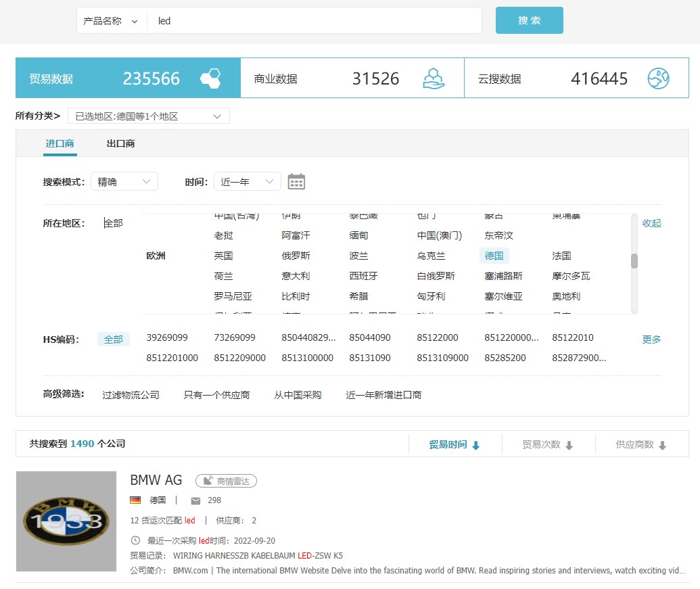Sort results by 贸易时间
The height and width of the screenshot is (589, 700).
tap(454, 444)
